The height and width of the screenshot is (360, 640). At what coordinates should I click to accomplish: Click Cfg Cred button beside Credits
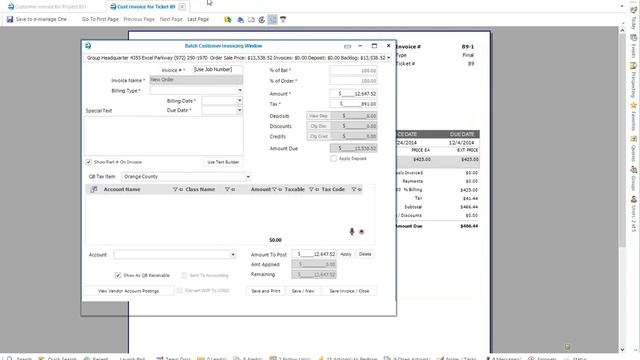click(x=318, y=136)
